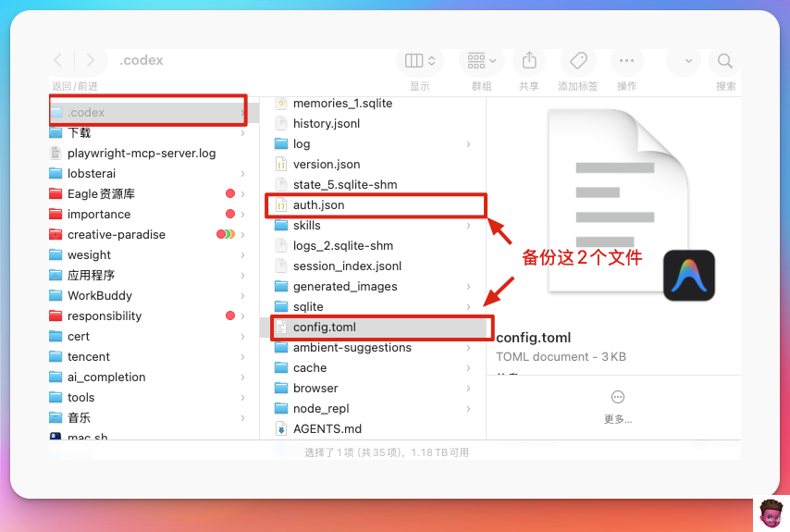Click the Add Tags (添加标签) icon

point(578,61)
